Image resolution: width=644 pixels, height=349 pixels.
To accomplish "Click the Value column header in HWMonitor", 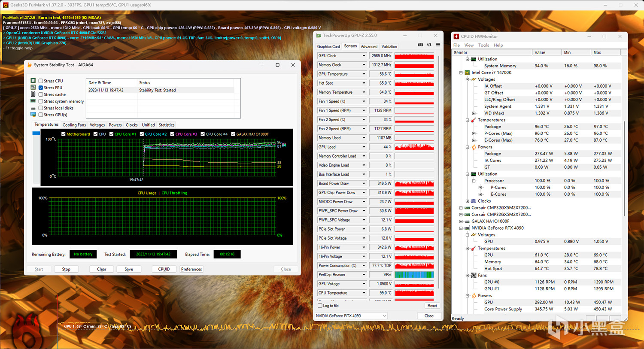I will (547, 52).
